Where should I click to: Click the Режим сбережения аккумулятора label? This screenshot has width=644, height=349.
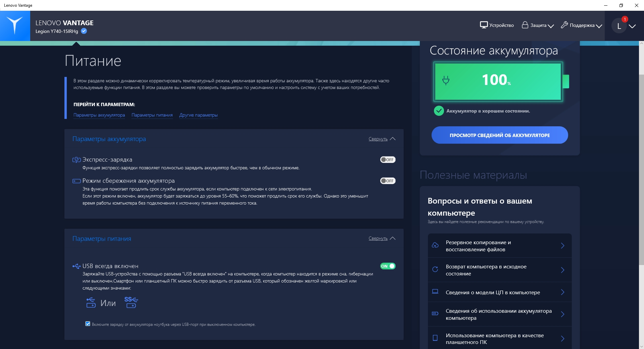(129, 181)
